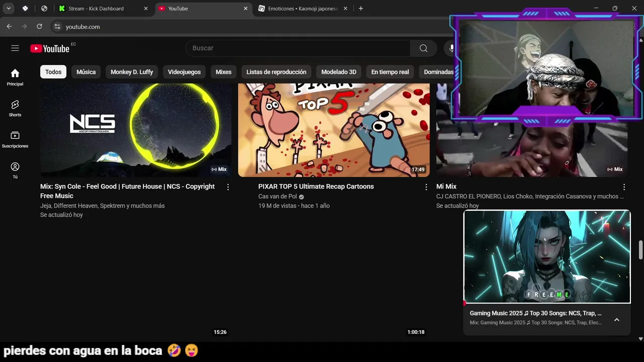Open options menu for NCS Mix video

click(228, 187)
